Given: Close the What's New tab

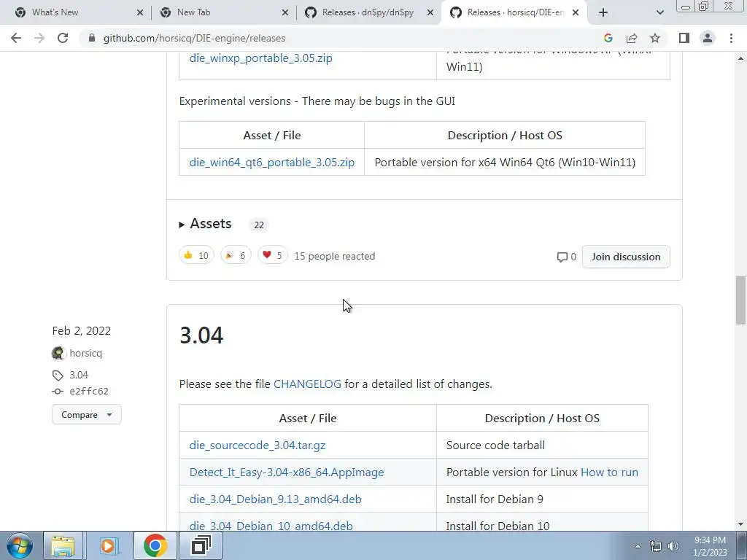Looking at the screenshot, I should pyautogui.click(x=140, y=12).
